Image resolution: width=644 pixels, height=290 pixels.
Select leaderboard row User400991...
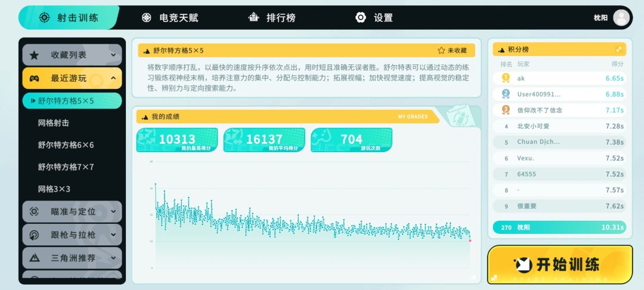[x=559, y=94]
